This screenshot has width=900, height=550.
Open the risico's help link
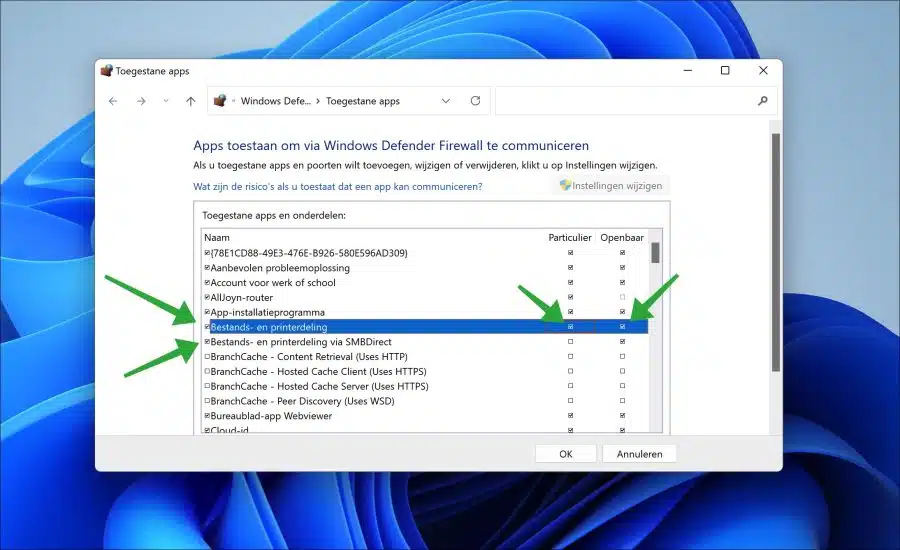[338, 187]
